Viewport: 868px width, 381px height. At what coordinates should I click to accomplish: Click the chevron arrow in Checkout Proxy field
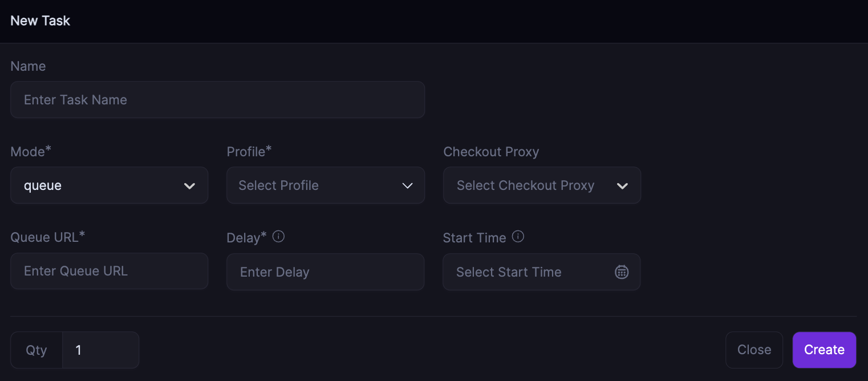tap(623, 186)
